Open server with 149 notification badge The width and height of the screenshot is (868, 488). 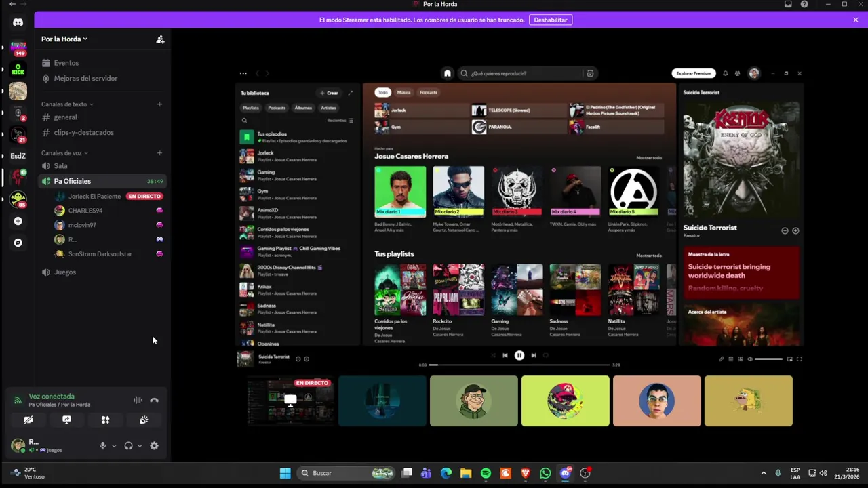click(x=18, y=49)
